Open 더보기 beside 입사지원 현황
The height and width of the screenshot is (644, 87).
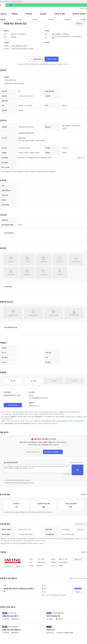(x=84, y=494)
